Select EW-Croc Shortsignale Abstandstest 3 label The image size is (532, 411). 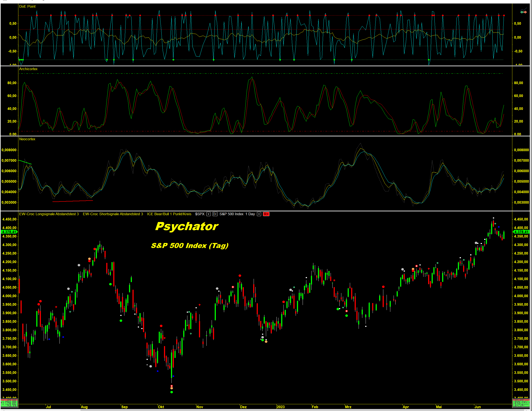tap(113, 214)
